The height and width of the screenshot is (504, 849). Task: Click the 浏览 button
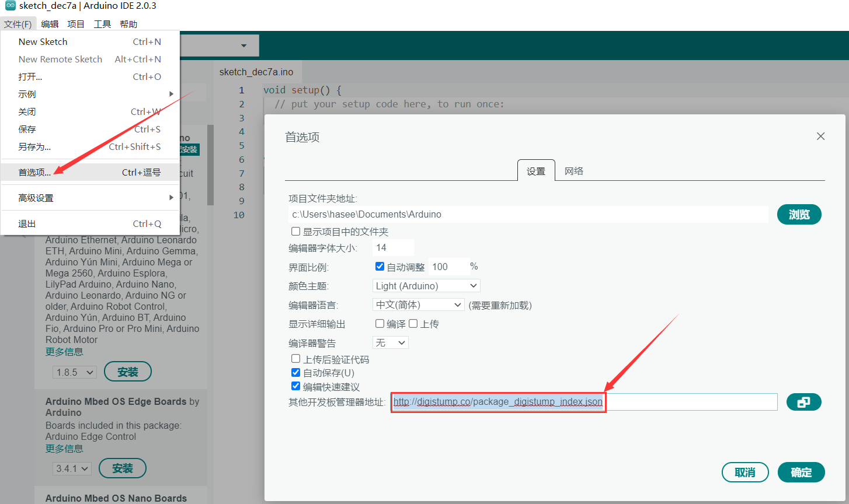click(799, 214)
